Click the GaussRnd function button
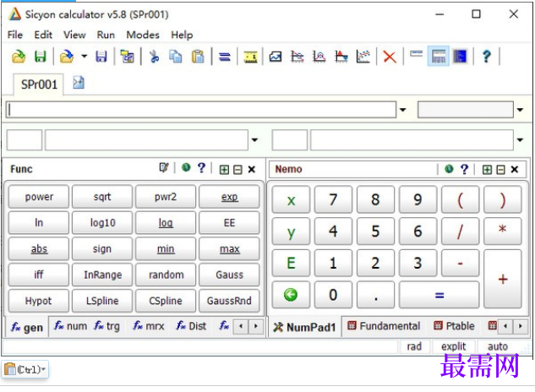This screenshot has width=535, height=392. click(229, 301)
